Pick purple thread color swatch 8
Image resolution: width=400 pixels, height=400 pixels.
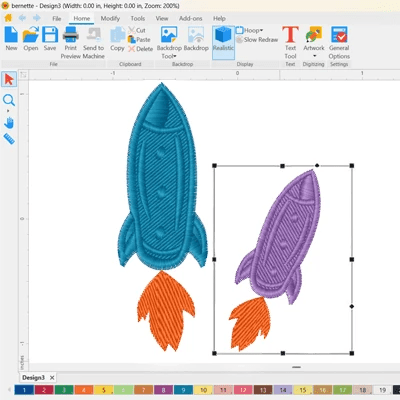pyautogui.click(x=163, y=390)
